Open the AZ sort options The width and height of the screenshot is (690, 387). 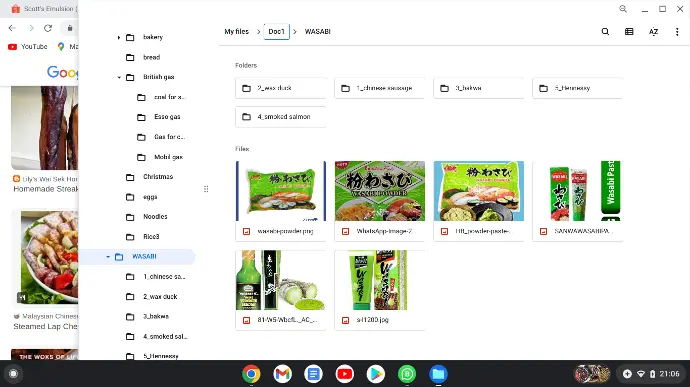point(653,32)
